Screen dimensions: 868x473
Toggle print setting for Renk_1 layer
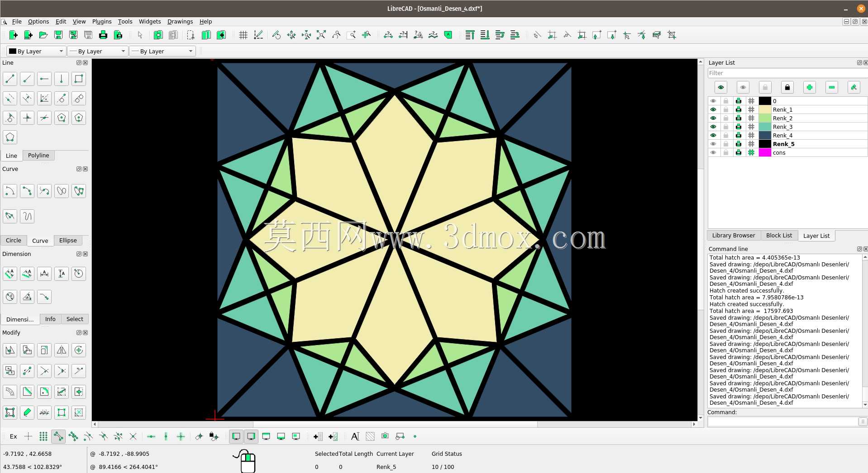pyautogui.click(x=739, y=109)
